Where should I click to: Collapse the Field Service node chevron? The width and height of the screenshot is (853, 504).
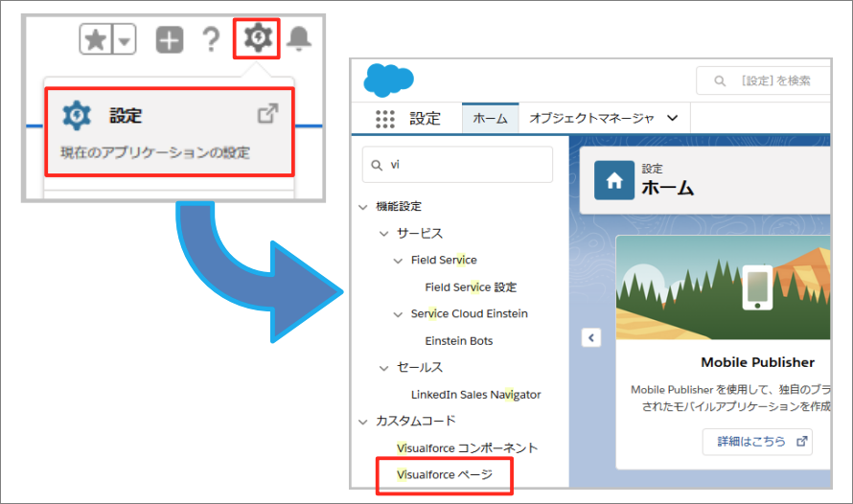pyautogui.click(x=398, y=261)
